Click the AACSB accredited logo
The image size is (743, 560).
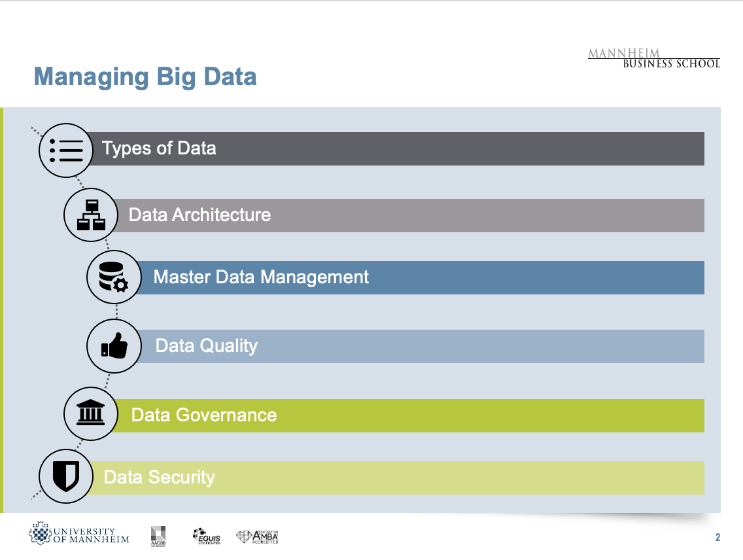[x=158, y=535]
